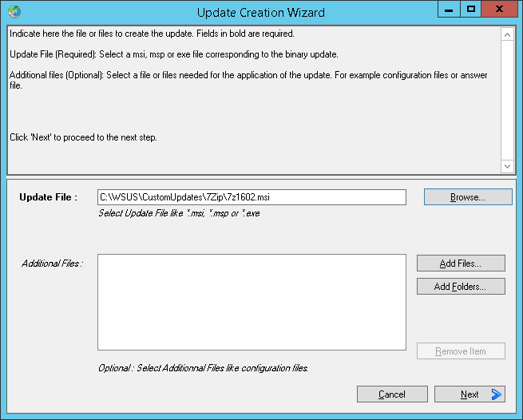Click the 'Update File (Required)' instruction line

pos(174,54)
